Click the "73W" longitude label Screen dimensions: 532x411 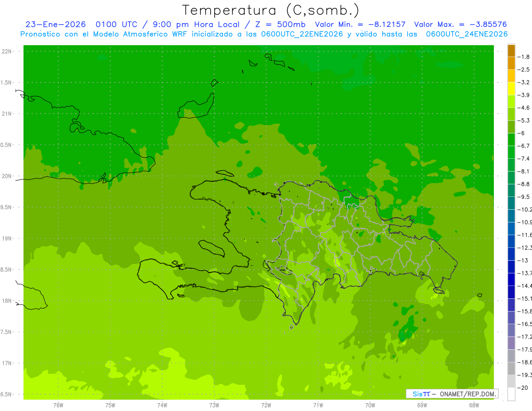[x=214, y=405]
